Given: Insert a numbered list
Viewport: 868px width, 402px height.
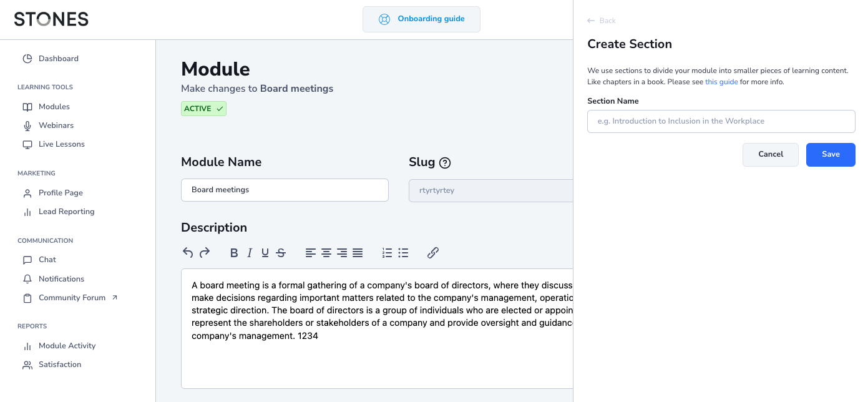Looking at the screenshot, I should [x=388, y=253].
